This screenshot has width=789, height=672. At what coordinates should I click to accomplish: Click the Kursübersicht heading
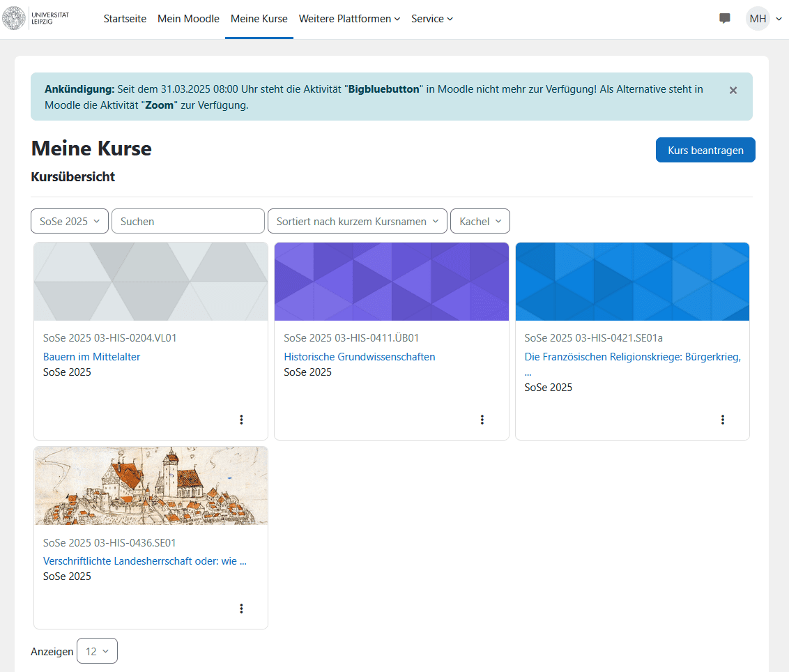coord(73,176)
